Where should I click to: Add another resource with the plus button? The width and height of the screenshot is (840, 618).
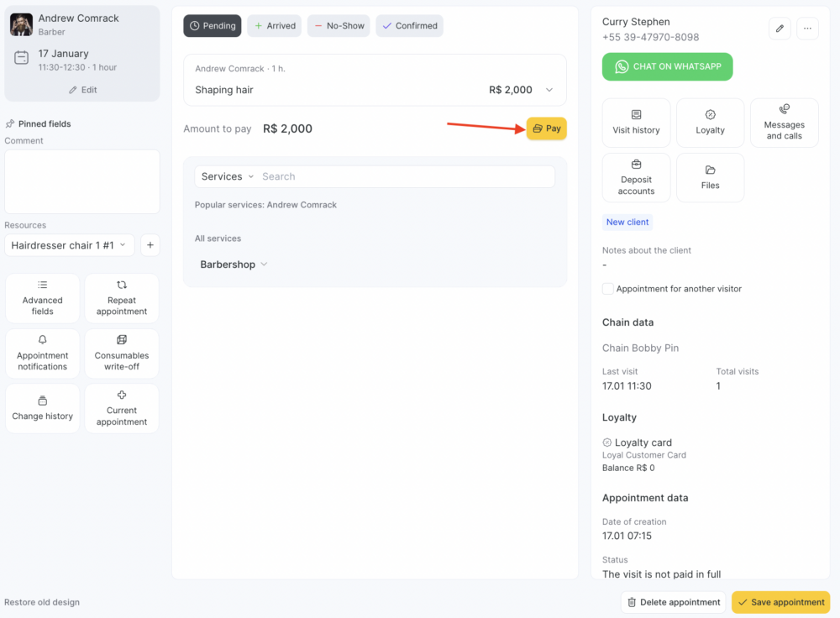point(150,245)
